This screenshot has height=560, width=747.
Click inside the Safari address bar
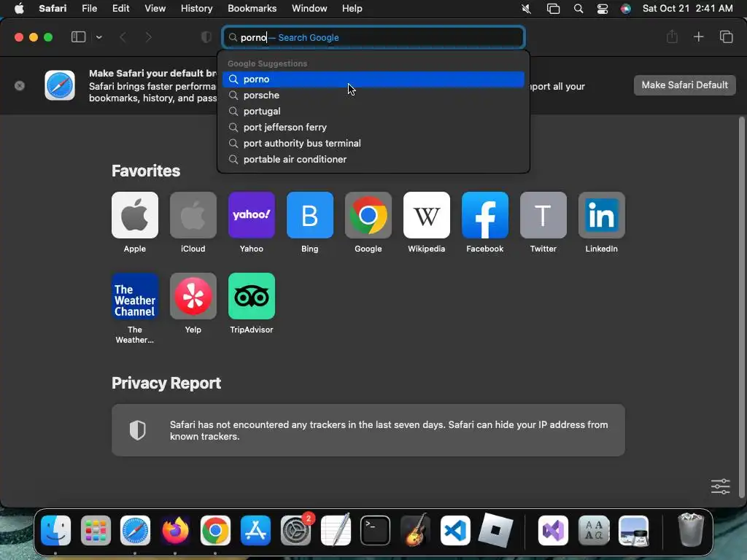373,37
